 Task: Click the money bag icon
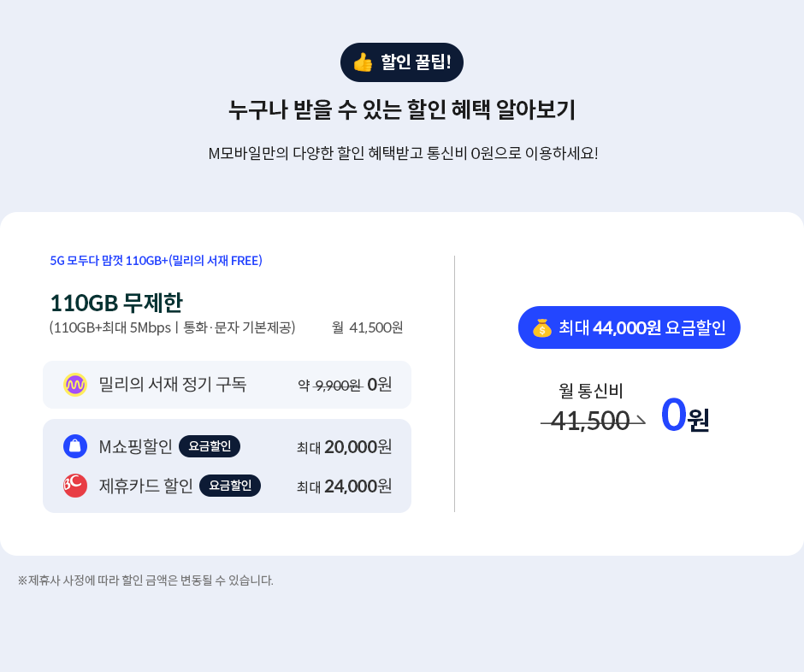tap(541, 327)
